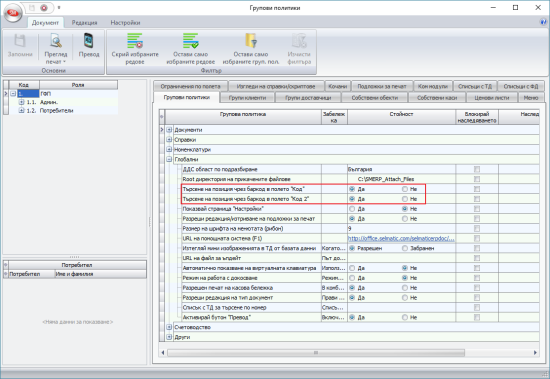The width and height of the screenshot is (550, 379).
Task: Click the Групова политика column header
Action: coord(243,117)
